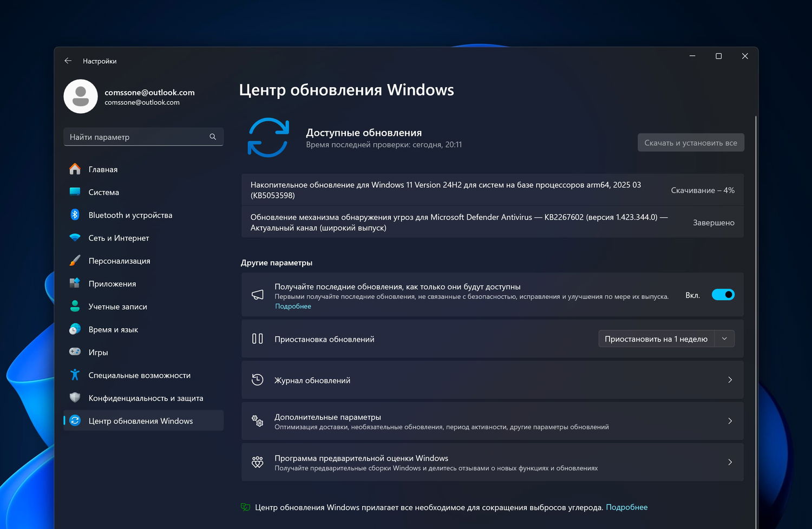Switch to Приложения section
The height and width of the screenshot is (529, 812).
(143, 284)
